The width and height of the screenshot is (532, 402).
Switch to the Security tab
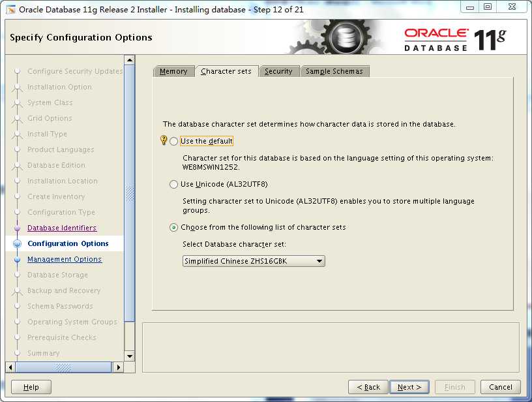tap(278, 71)
